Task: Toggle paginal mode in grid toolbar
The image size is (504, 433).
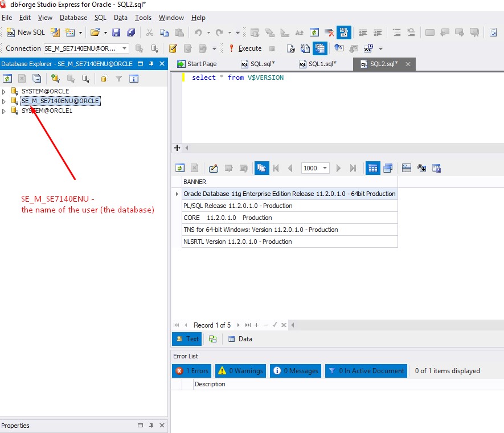Action: [x=261, y=168]
